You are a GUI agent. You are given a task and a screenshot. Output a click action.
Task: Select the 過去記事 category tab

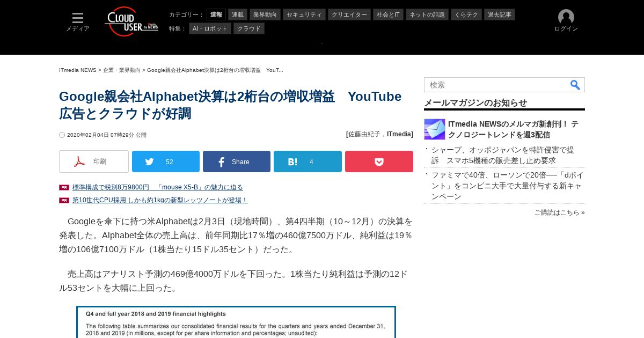(500, 14)
